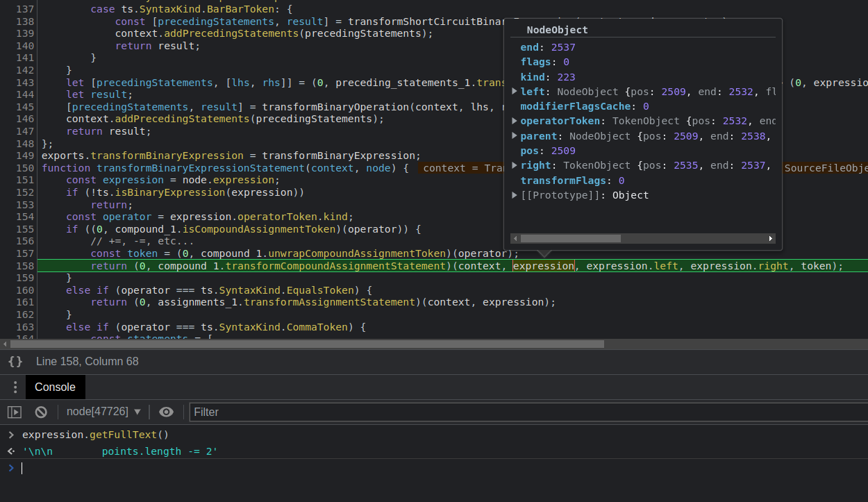Click 'flags: 0' property in popup

545,62
